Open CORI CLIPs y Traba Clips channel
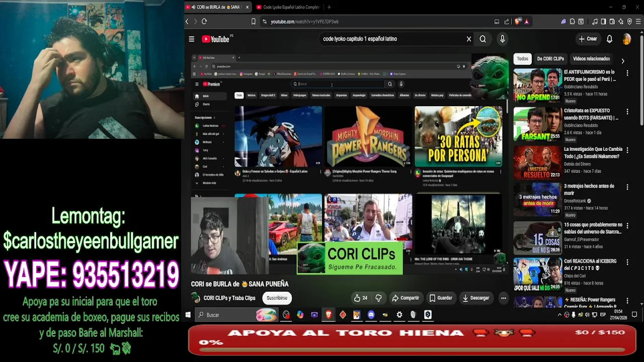Screen dimensions: 644x362 pos(229,298)
